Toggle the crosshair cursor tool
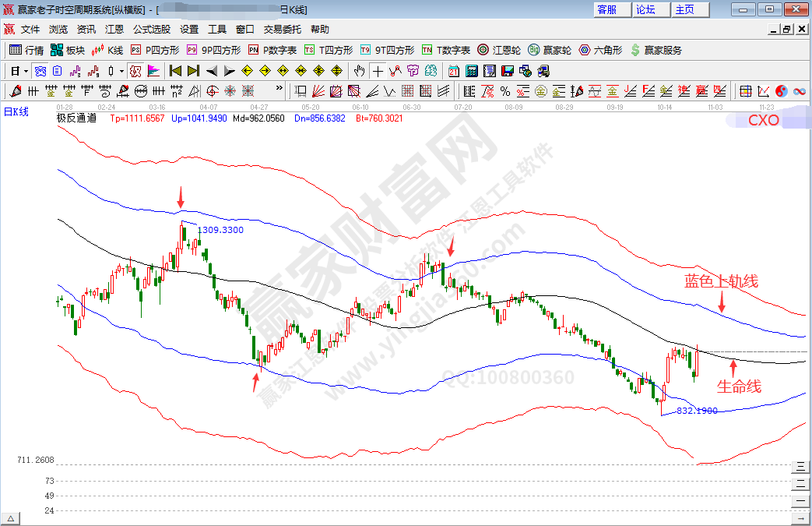The image size is (812, 526). 378,71
